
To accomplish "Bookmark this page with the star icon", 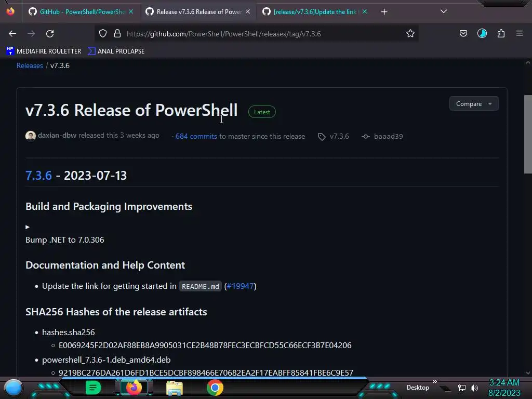I will click(410, 34).
